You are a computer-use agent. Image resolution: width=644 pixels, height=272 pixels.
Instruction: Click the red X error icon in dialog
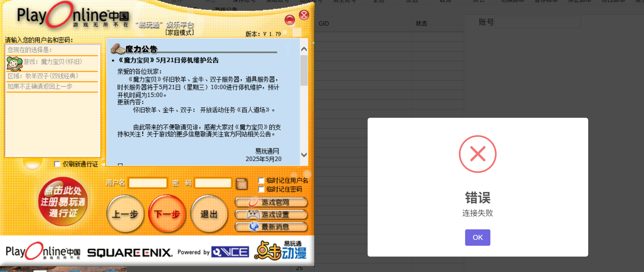pyautogui.click(x=478, y=154)
